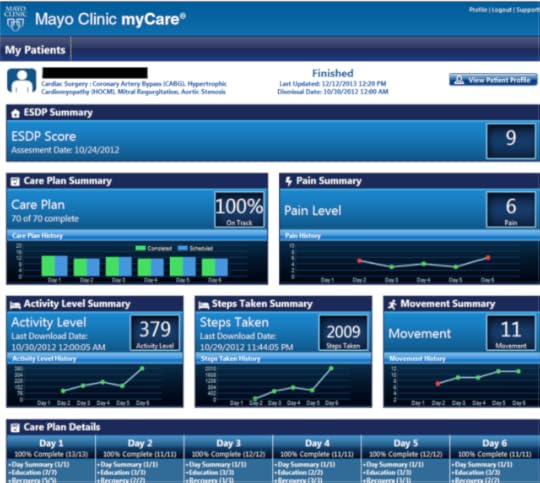Open Education (3/3) under Day 6
Image resolution: width=540 pixels, height=483 pixels.
tap(477, 472)
